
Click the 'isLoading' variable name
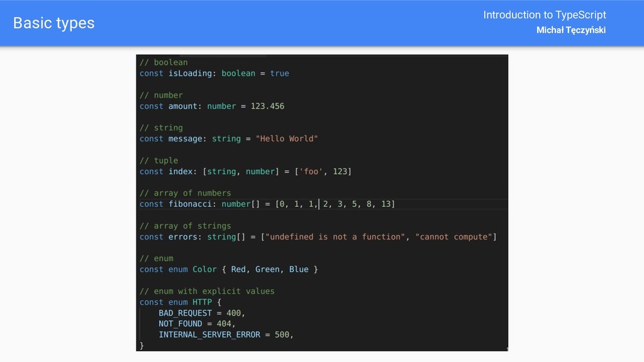pyautogui.click(x=190, y=74)
